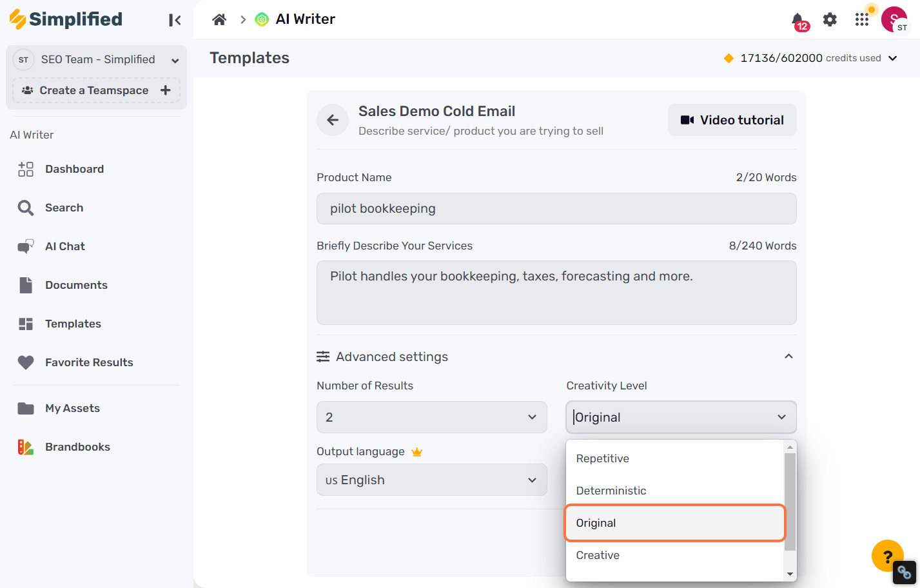
Task: Open the Creativity Level combo box
Action: [681, 417]
